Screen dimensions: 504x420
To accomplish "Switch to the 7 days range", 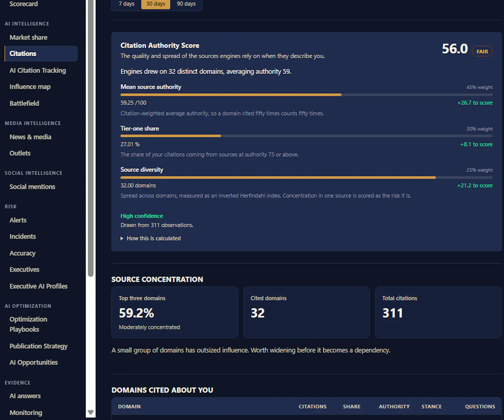I will [126, 4].
